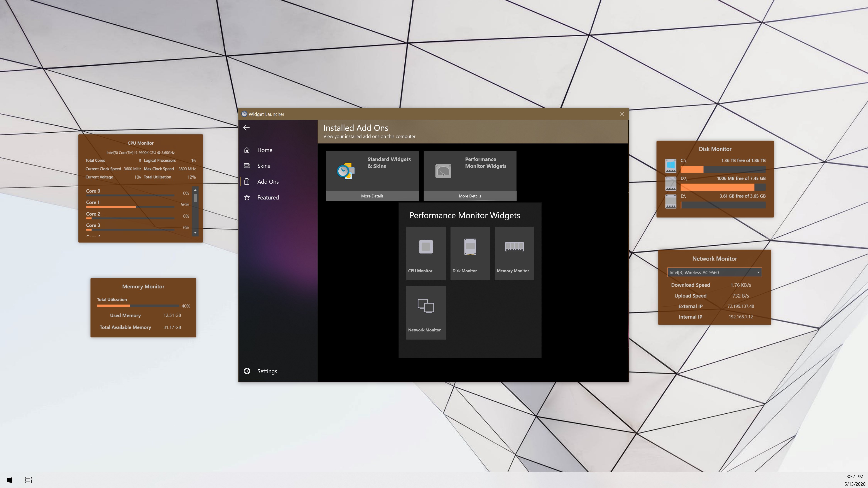This screenshot has width=868, height=488.
Task: Open the CPU Monitor widget tile
Action: pos(426,253)
